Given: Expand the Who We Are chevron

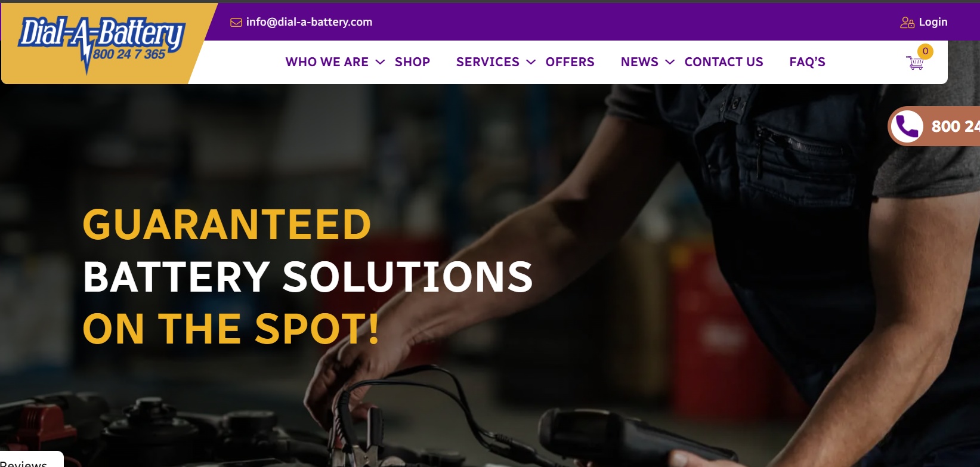Looking at the screenshot, I should pos(380,62).
